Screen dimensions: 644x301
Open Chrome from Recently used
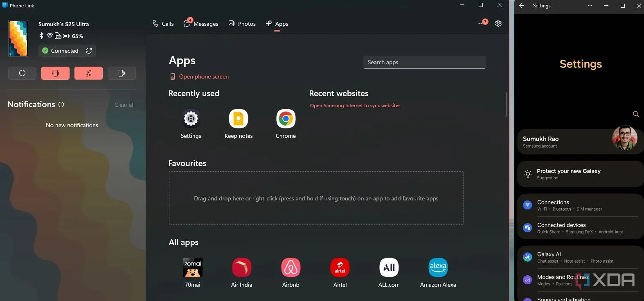(x=286, y=119)
